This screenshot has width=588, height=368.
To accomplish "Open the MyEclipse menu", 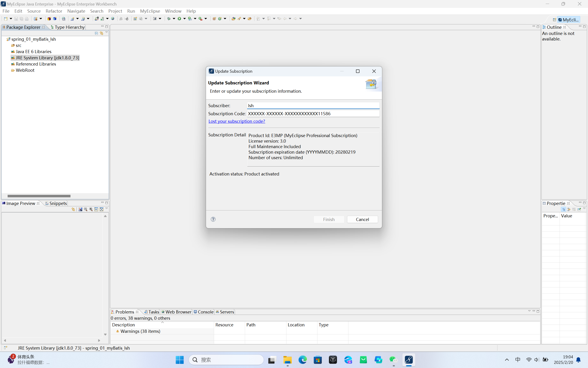I will [150, 11].
